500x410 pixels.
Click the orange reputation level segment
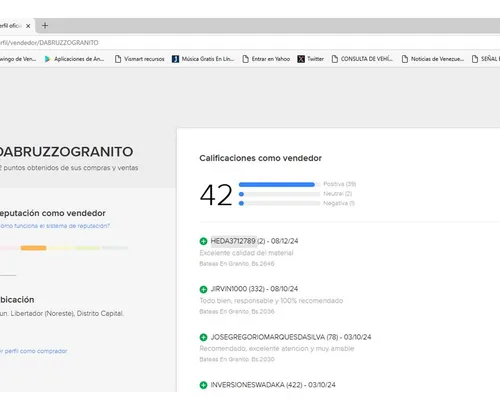pyautogui.click(x=33, y=248)
